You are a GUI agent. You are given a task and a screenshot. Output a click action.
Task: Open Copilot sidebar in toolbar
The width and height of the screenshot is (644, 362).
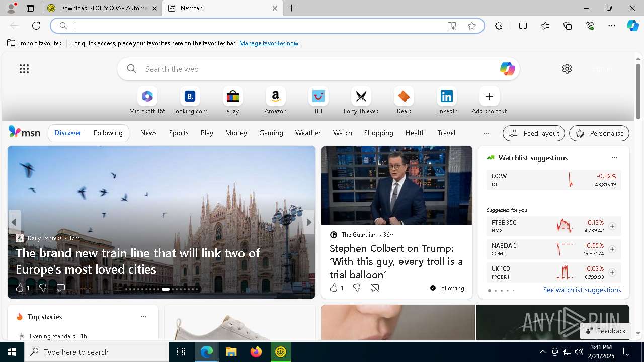click(x=632, y=26)
